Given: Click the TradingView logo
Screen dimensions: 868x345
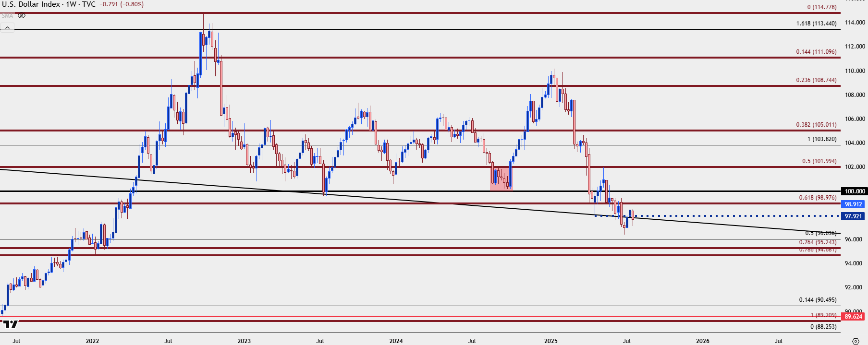Looking at the screenshot, I should [10, 324].
